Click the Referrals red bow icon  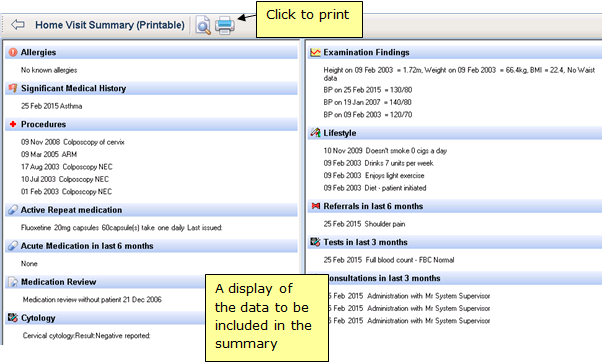coord(316,206)
